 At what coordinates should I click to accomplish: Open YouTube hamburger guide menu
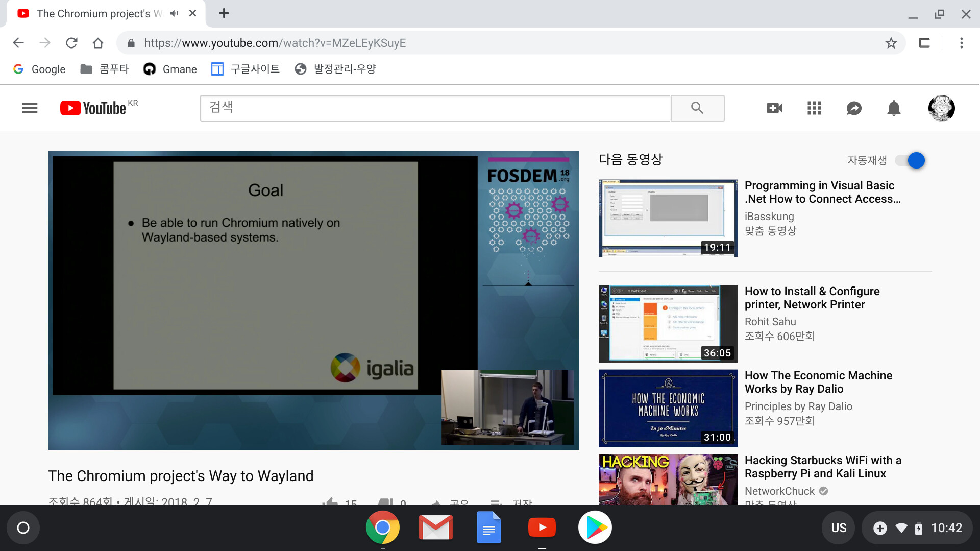click(30, 108)
